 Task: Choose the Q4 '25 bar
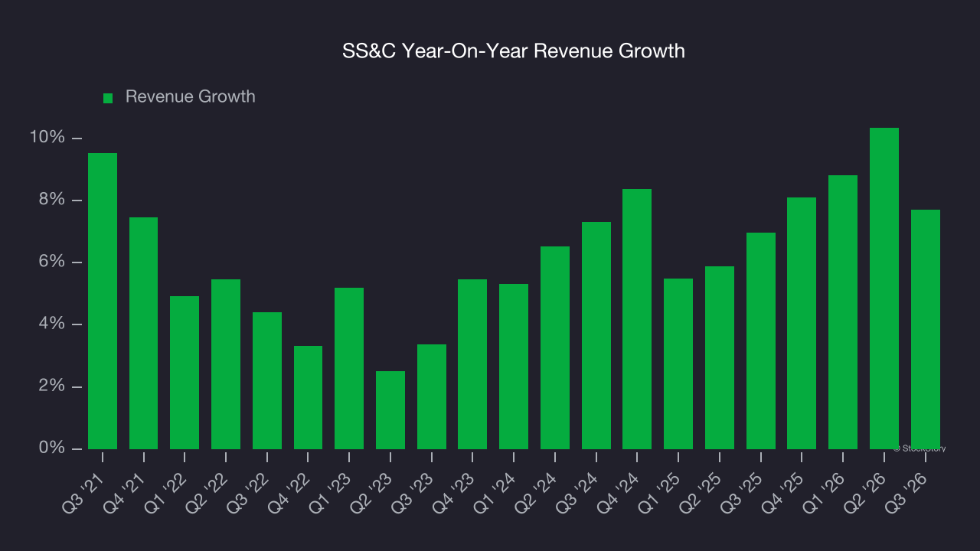[x=802, y=323]
